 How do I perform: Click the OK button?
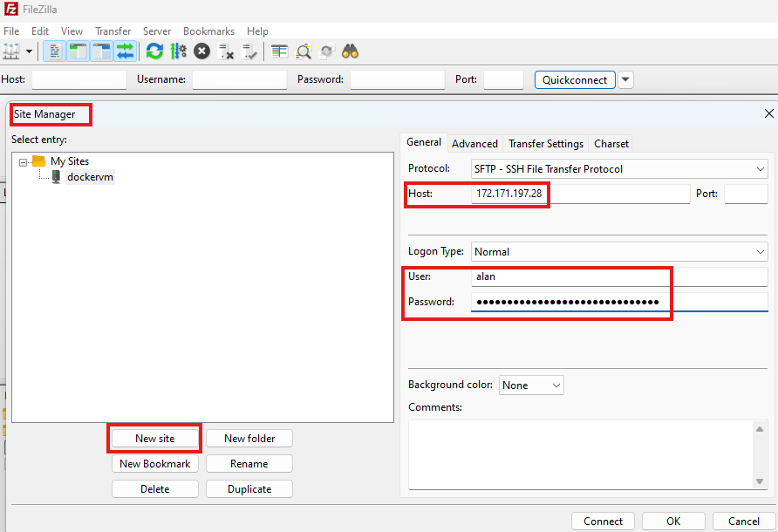pos(673,521)
